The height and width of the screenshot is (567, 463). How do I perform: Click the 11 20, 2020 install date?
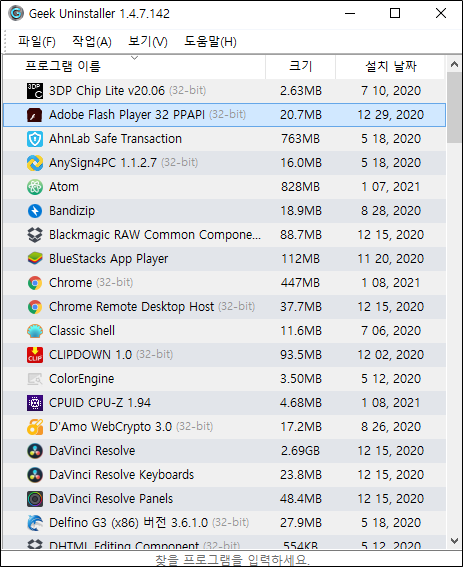391,259
